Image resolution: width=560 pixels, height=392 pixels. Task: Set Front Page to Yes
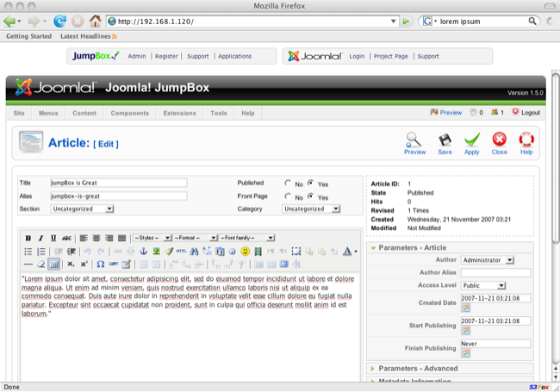click(311, 196)
